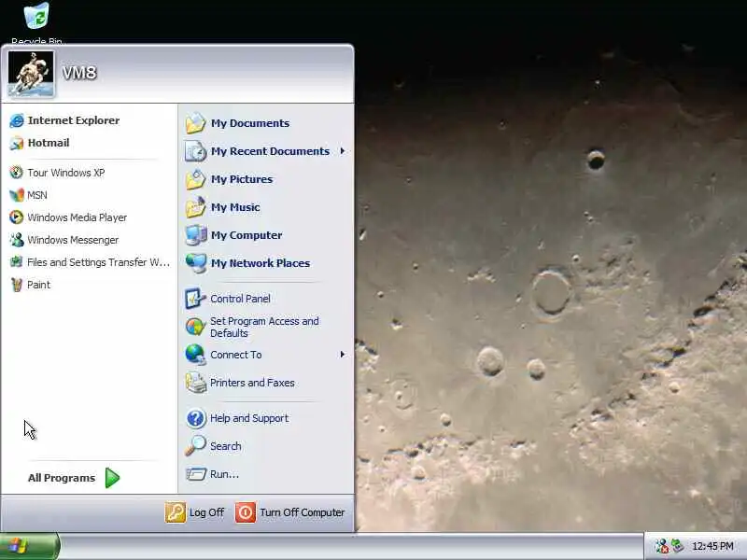Click Turn Off Computer text
Viewport: 747px width, 560px height.
[302, 512]
